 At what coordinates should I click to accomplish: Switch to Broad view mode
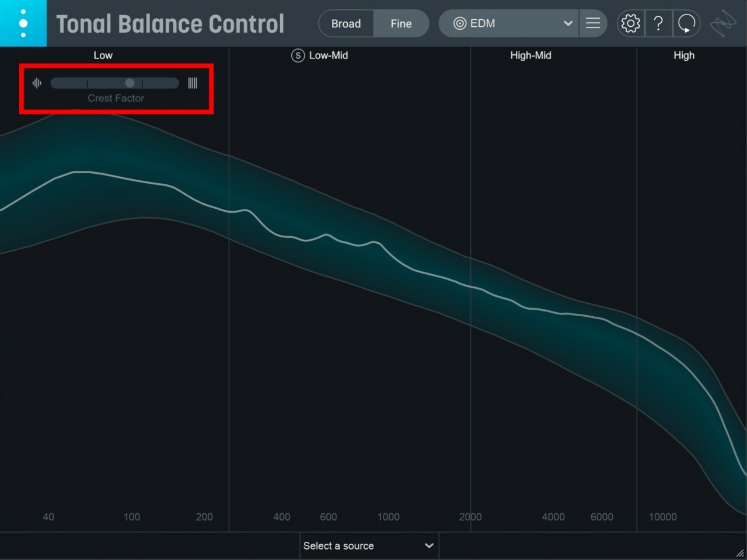click(346, 23)
